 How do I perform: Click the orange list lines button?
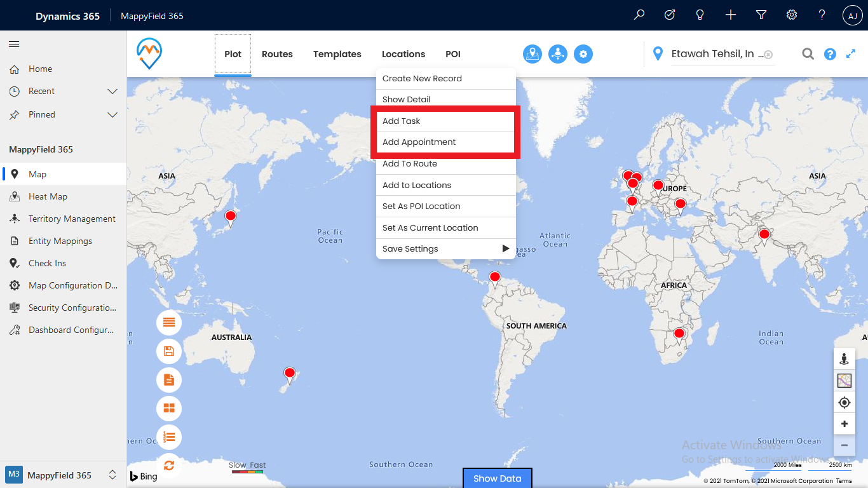pyautogui.click(x=169, y=322)
